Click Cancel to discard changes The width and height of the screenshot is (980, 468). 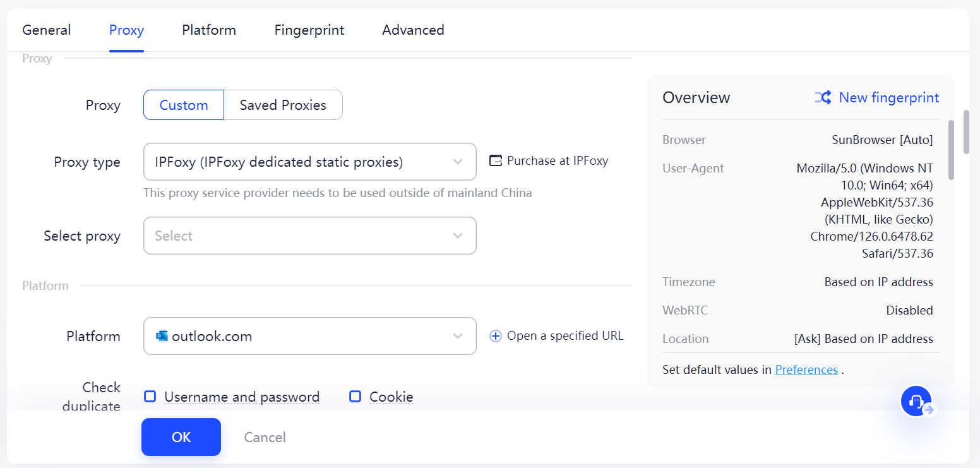(x=264, y=436)
